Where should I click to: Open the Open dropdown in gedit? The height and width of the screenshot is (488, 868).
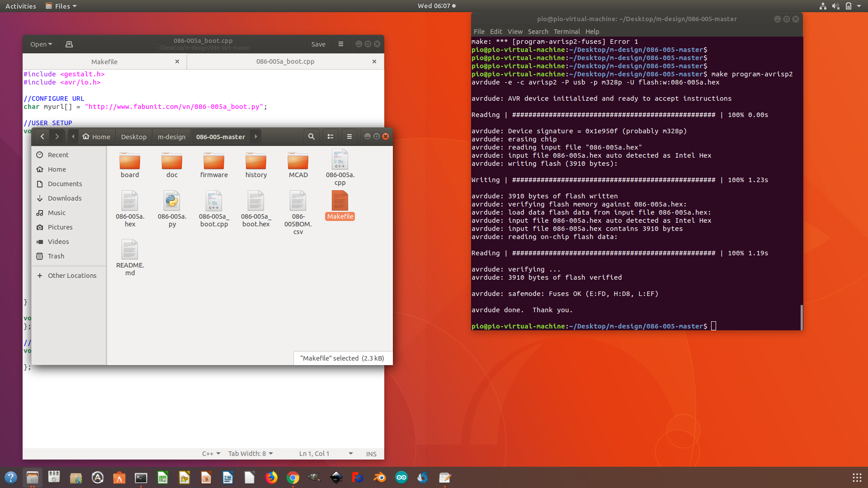(x=41, y=44)
